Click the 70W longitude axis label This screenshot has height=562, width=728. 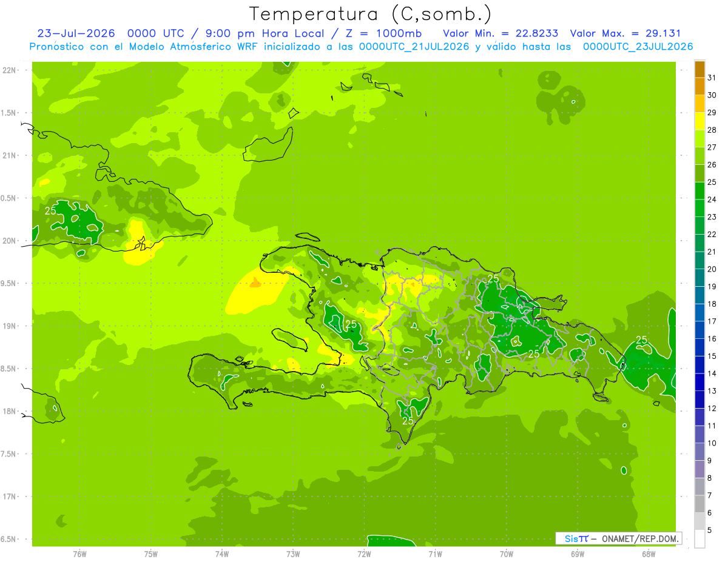(507, 554)
